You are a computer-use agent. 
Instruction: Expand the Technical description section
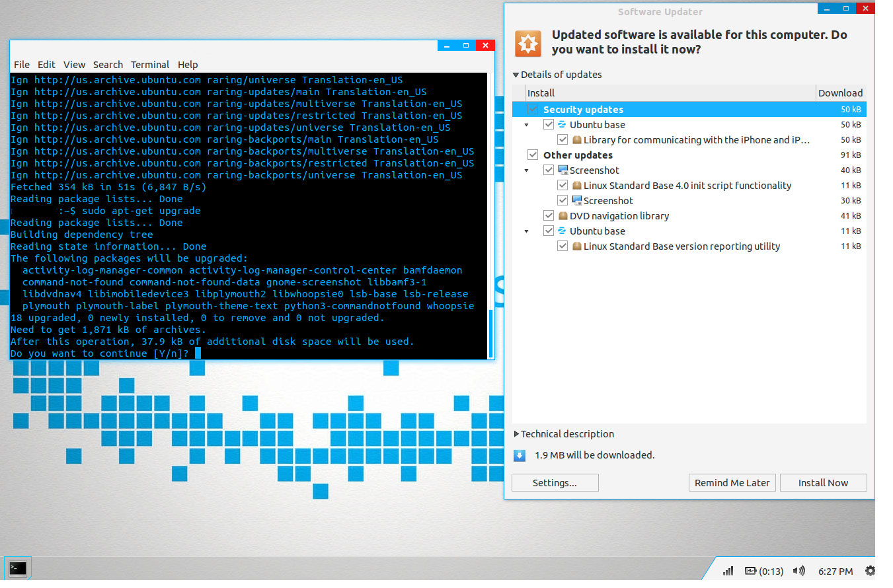click(516, 434)
